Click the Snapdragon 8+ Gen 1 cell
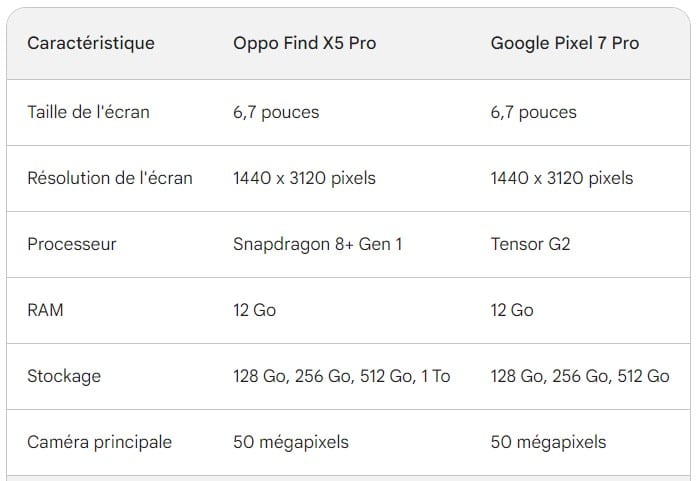 317,244
